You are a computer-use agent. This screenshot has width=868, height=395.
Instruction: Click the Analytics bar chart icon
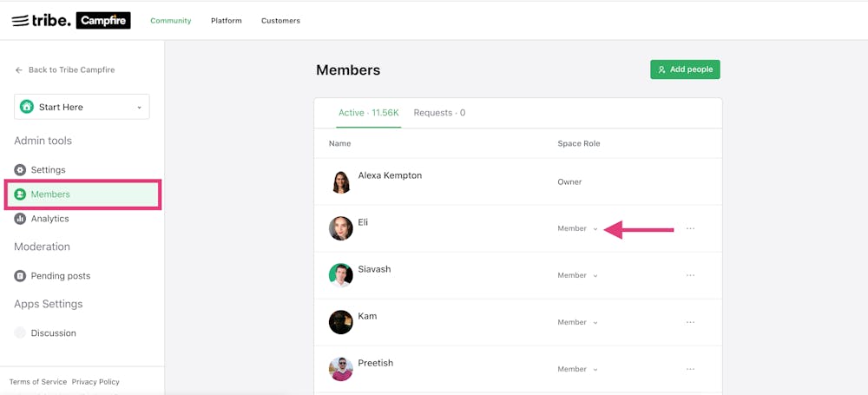[x=20, y=219]
